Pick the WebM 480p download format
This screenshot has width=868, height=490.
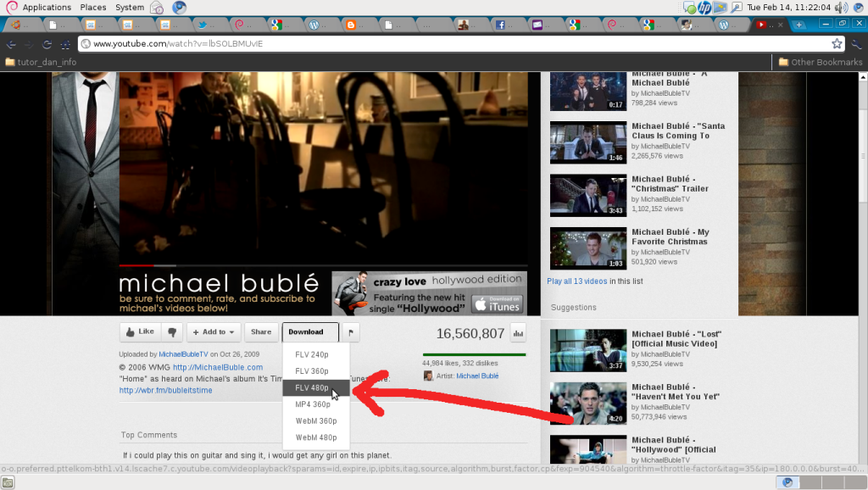tap(316, 437)
